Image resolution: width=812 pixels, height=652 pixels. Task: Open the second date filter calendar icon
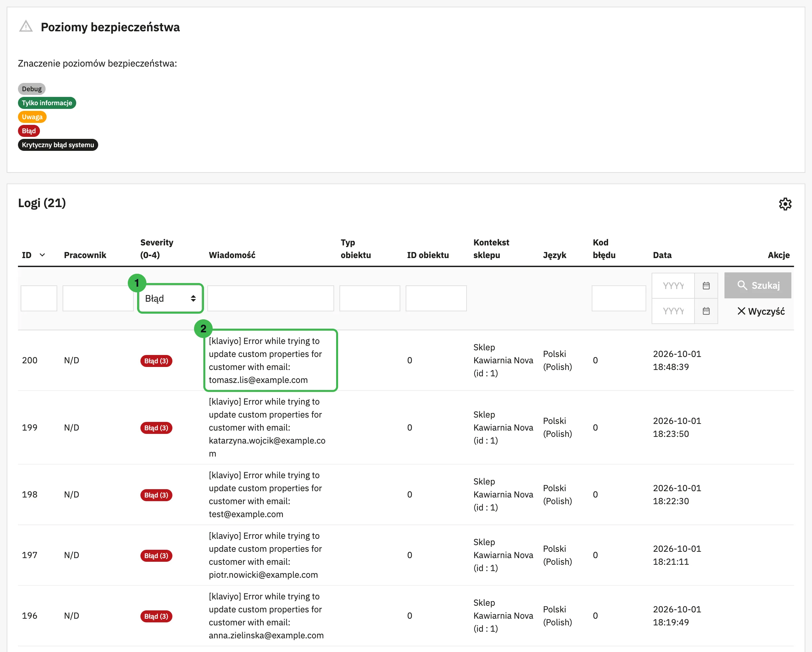(706, 311)
